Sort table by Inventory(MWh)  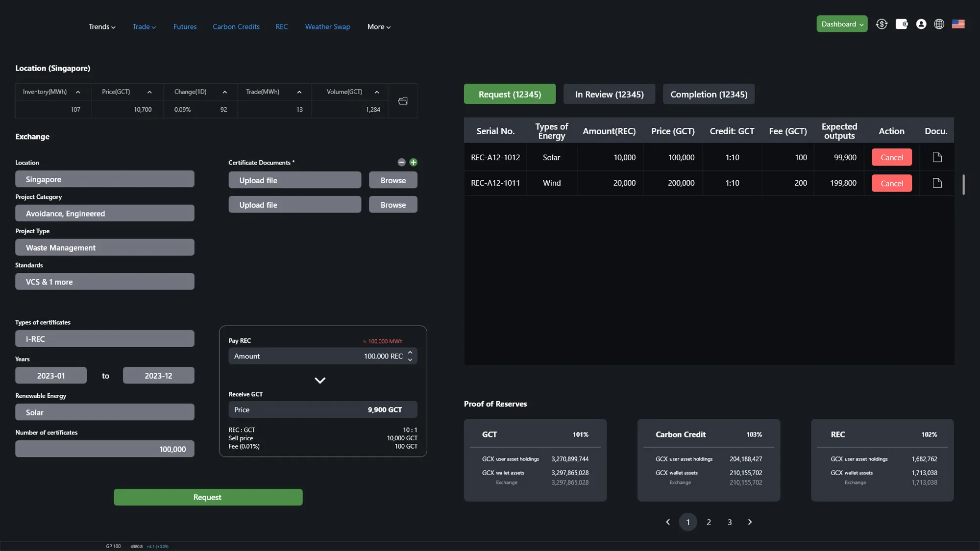click(x=78, y=92)
